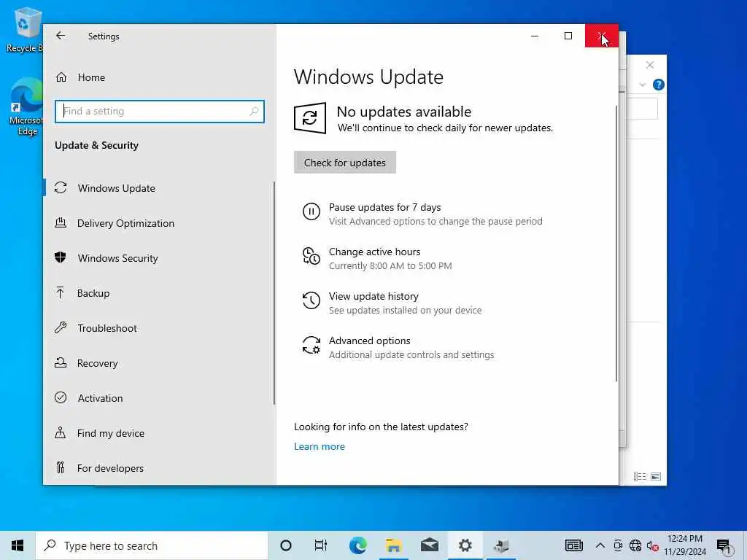747x560 pixels.
Task: Select Backup in the sidebar
Action: [93, 293]
